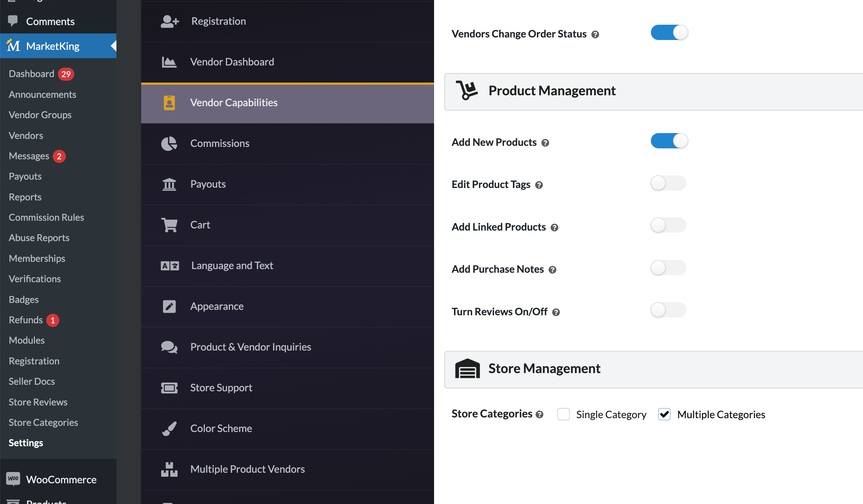Click the Payouts bank icon
The width and height of the screenshot is (863, 504).
pos(169,184)
